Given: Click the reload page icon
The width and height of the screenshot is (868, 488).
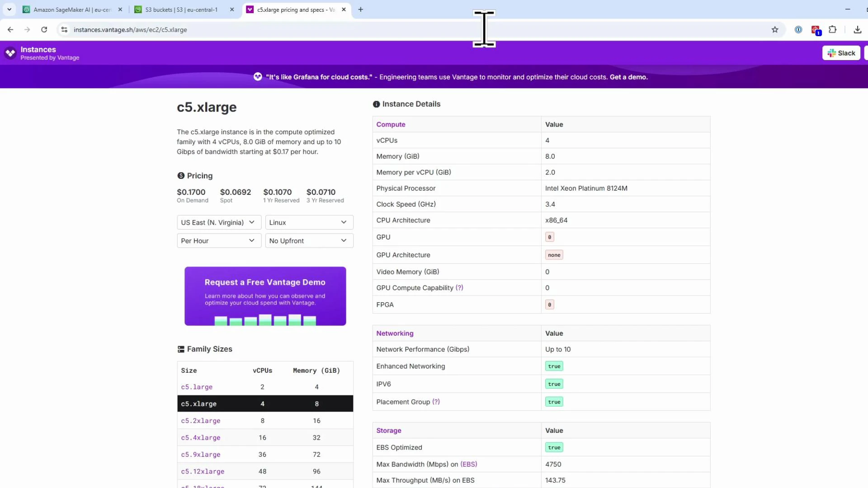Looking at the screenshot, I should coord(44,29).
